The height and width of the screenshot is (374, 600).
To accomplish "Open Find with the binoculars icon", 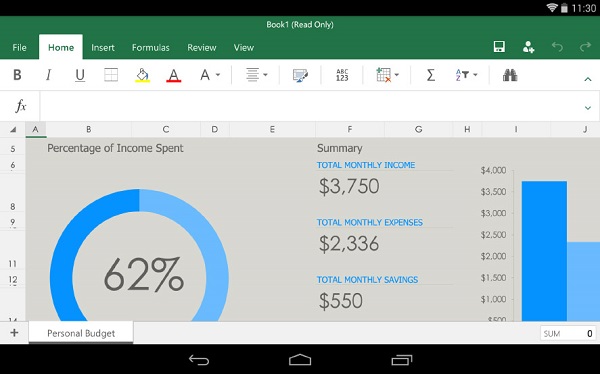I will pos(510,75).
